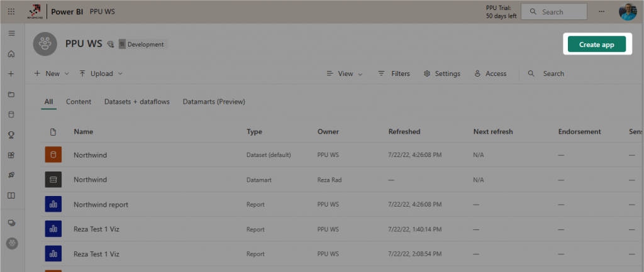Image resolution: width=644 pixels, height=272 pixels.
Task: Expand the New dropdown menu
Action: [52, 73]
